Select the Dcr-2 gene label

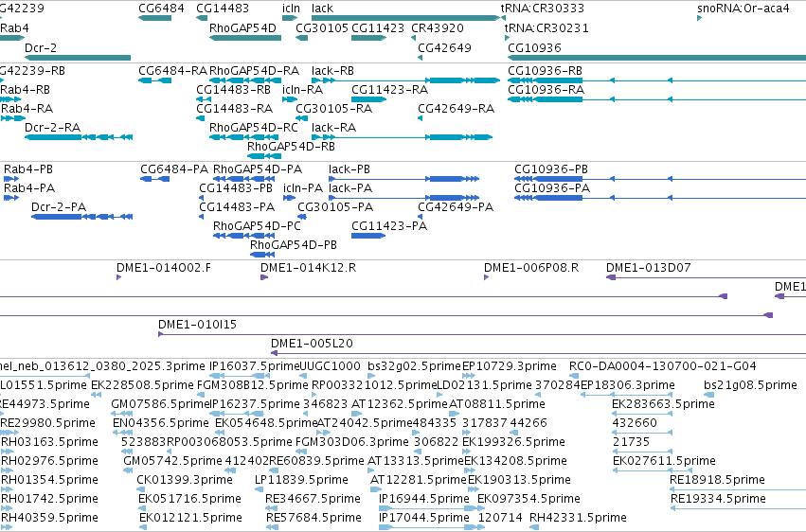(x=41, y=47)
